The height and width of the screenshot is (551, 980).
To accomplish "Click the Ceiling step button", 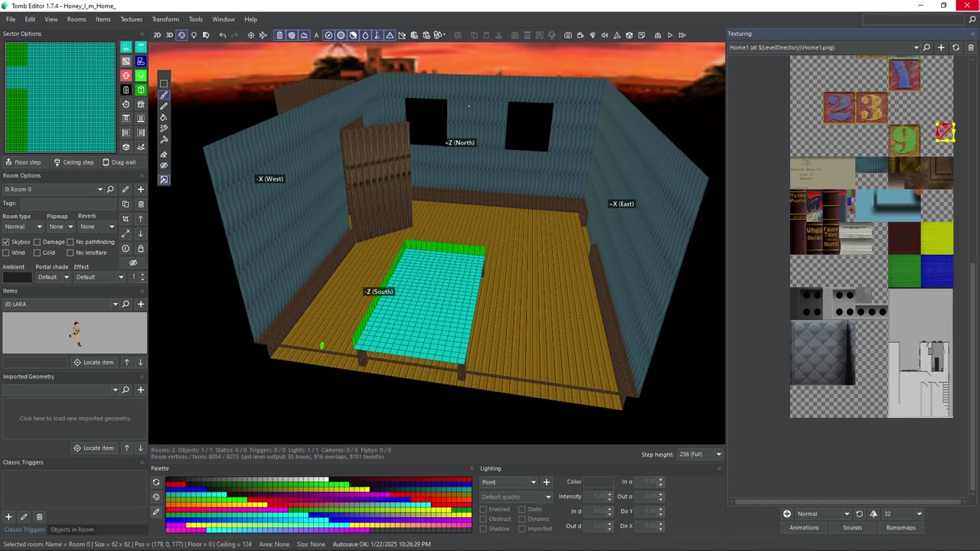I will pyautogui.click(x=73, y=162).
